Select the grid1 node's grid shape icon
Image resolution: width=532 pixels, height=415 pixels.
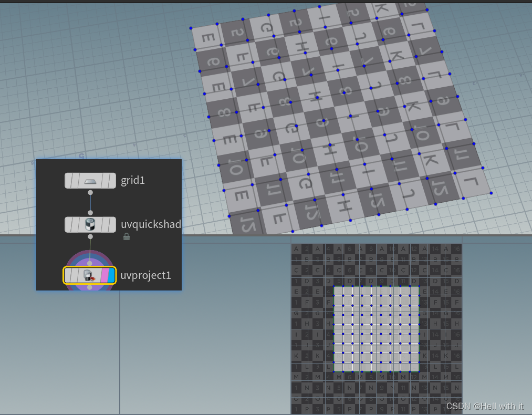[x=91, y=181]
